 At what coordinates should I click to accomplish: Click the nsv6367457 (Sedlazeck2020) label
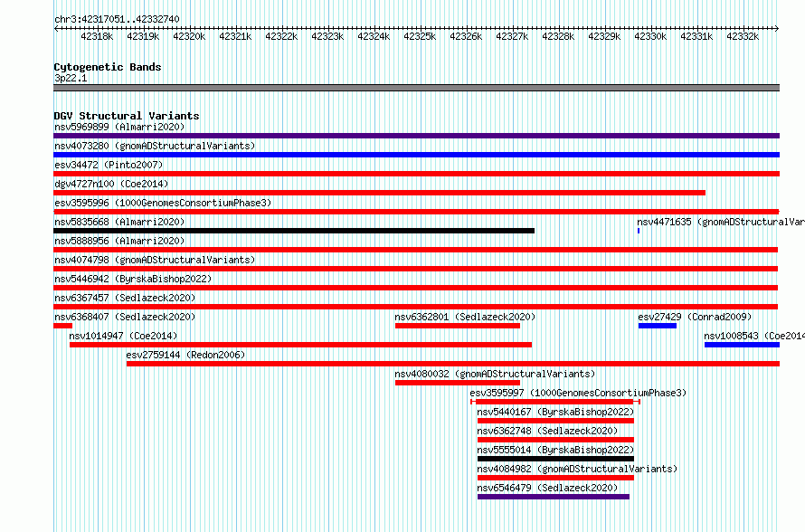(125, 298)
